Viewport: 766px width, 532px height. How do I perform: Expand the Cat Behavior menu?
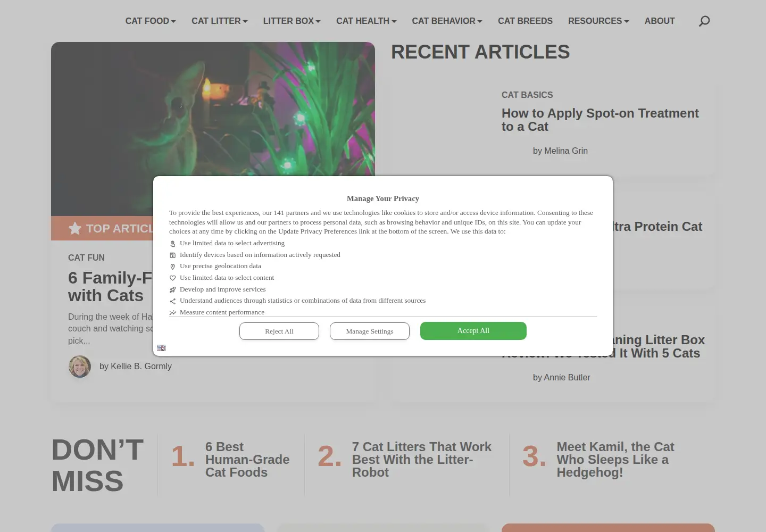click(x=447, y=21)
